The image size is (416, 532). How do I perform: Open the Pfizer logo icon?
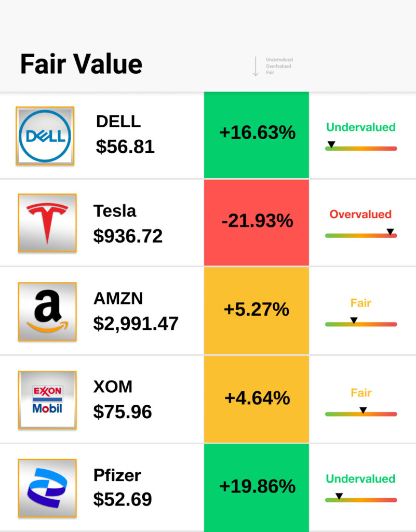(x=47, y=488)
